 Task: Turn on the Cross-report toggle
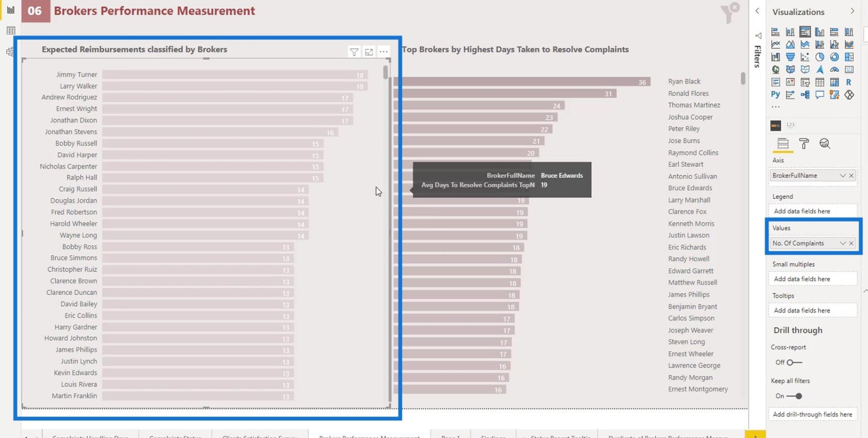tap(794, 363)
